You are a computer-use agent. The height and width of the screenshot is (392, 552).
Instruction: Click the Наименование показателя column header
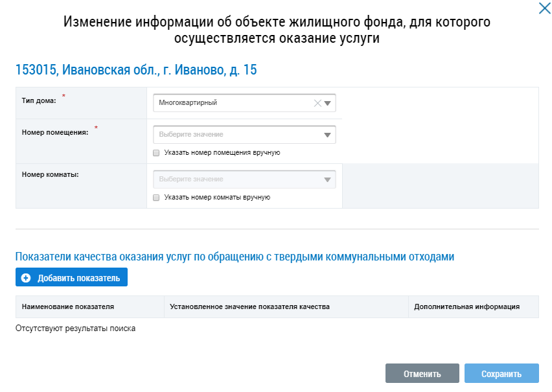click(x=63, y=307)
